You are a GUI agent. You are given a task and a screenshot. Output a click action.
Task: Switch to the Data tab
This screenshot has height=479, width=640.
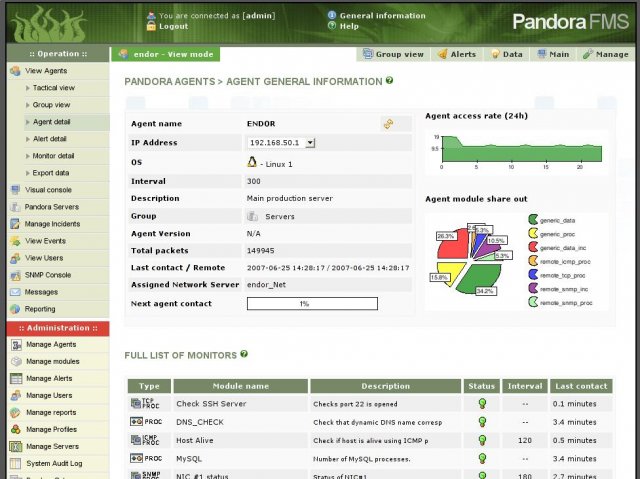click(507, 54)
